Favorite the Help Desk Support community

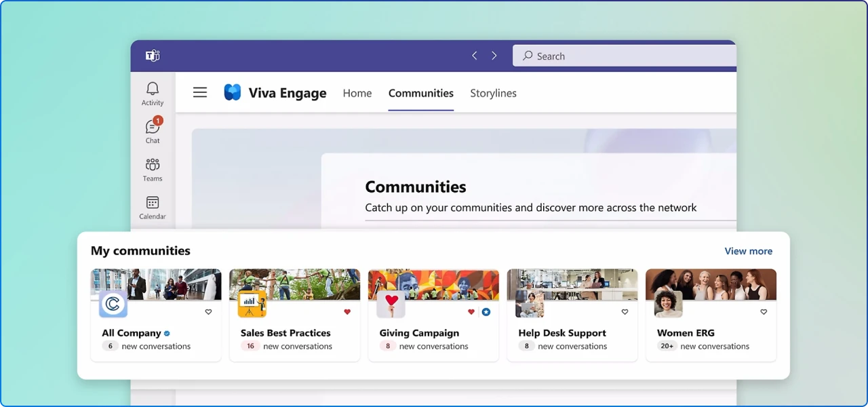tap(624, 312)
